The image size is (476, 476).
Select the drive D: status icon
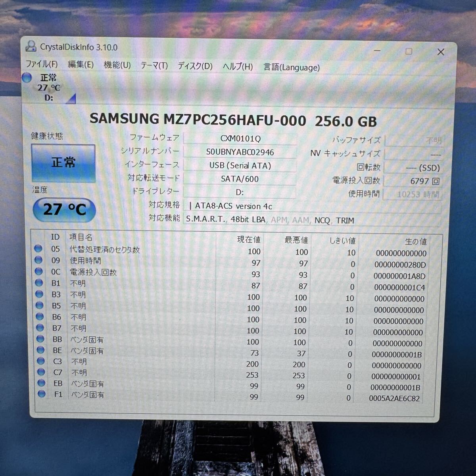(27, 78)
